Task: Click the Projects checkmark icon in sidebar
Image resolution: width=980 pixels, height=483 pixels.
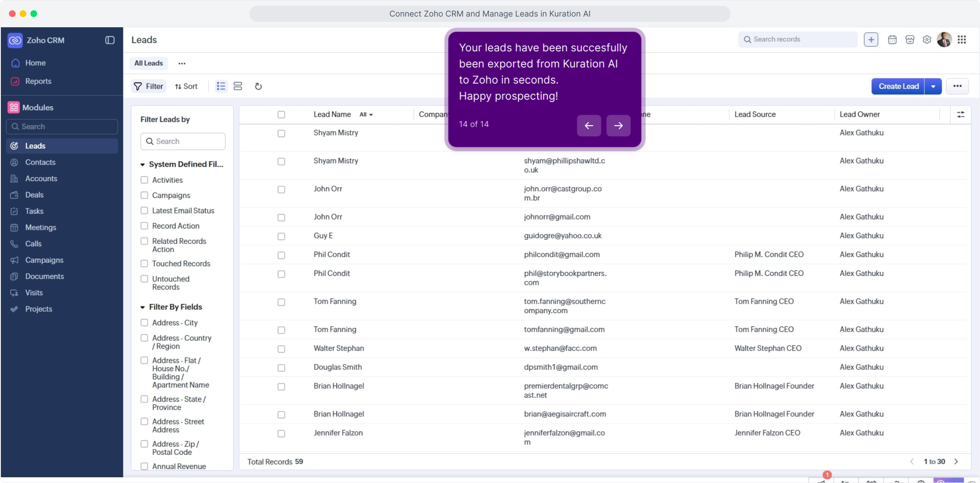Action: click(14, 309)
